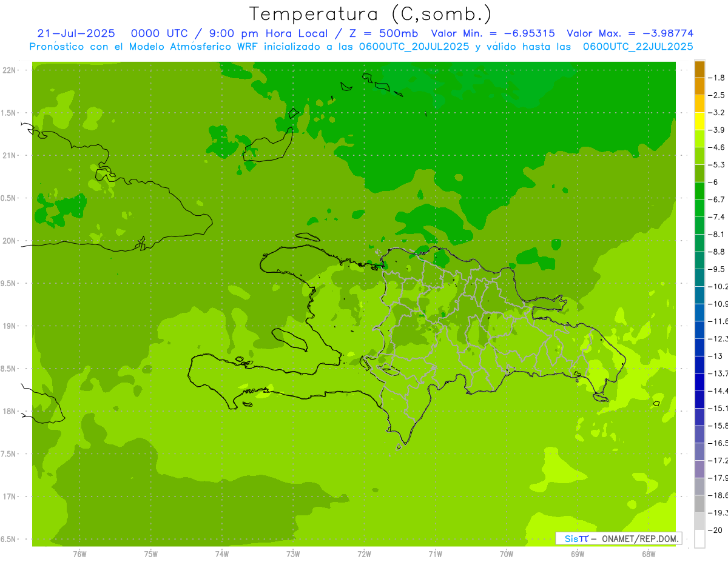The width and height of the screenshot is (728, 562).
Task: Select the date '21-Jul-2025' in the header
Action: [x=76, y=33]
